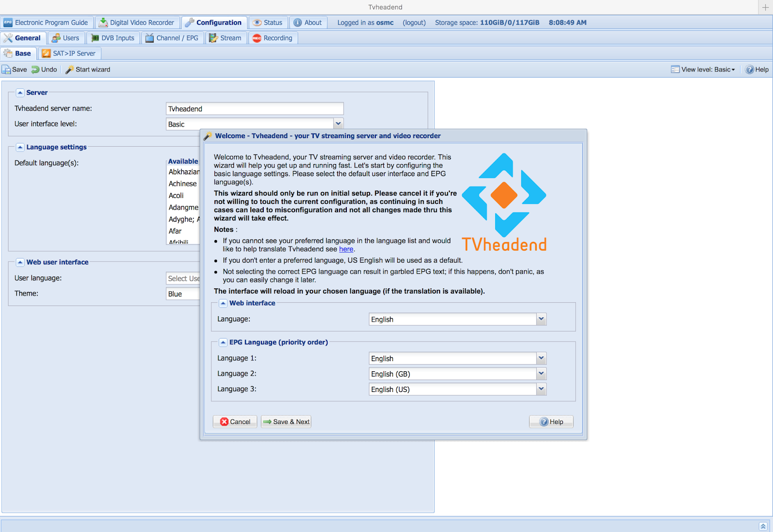This screenshot has width=773, height=532.
Task: Click the red Recording icon
Action: point(257,38)
